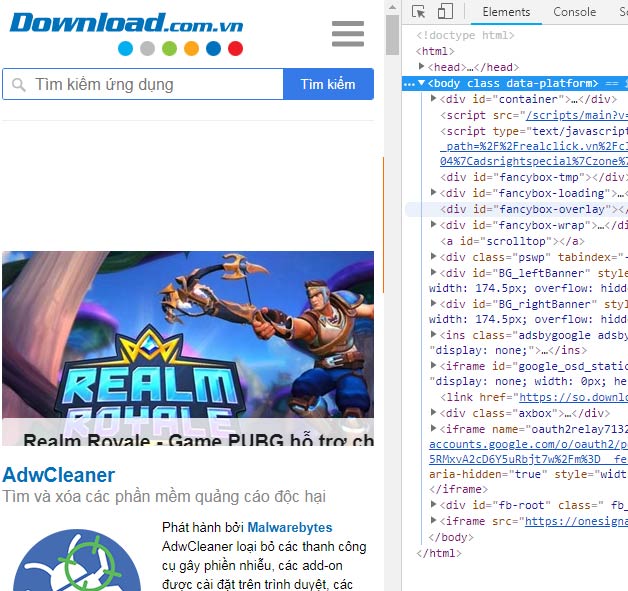Image resolution: width=628 pixels, height=591 pixels.
Task: Collapse the body element node
Action: click(421, 83)
